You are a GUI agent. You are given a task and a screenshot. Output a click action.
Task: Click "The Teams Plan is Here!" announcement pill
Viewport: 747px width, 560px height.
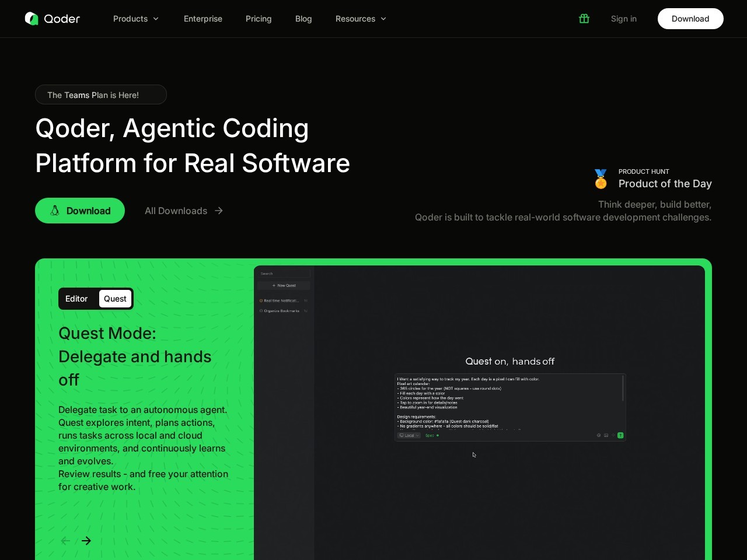[101, 95]
